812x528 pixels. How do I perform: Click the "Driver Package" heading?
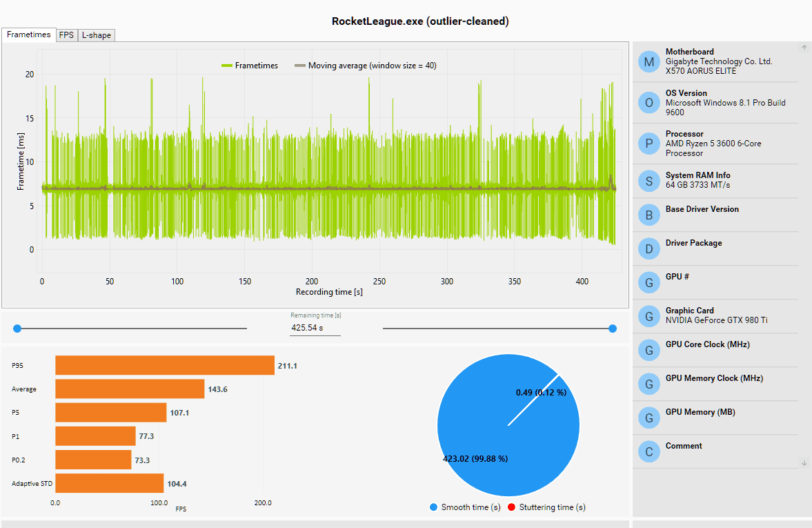pos(694,243)
